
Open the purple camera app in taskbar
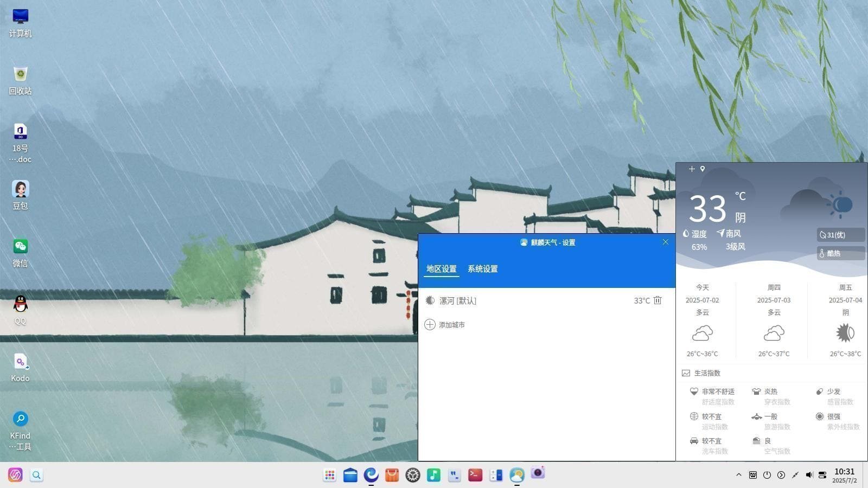(x=538, y=473)
